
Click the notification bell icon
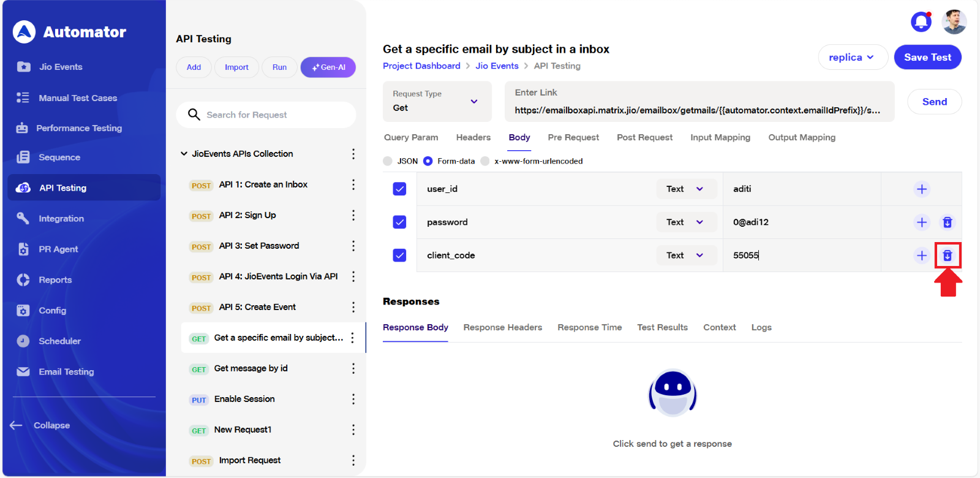pyautogui.click(x=921, y=22)
